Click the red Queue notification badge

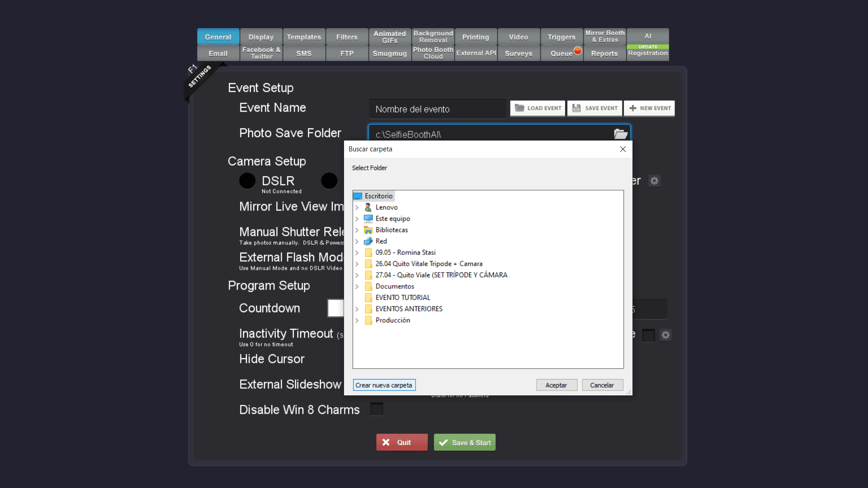tap(578, 50)
